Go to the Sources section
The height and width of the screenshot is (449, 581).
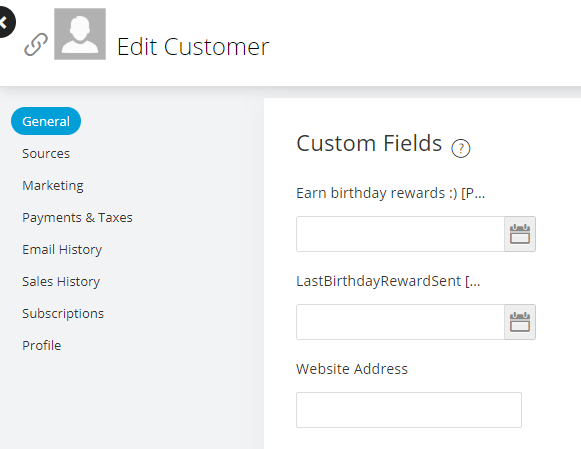46,153
